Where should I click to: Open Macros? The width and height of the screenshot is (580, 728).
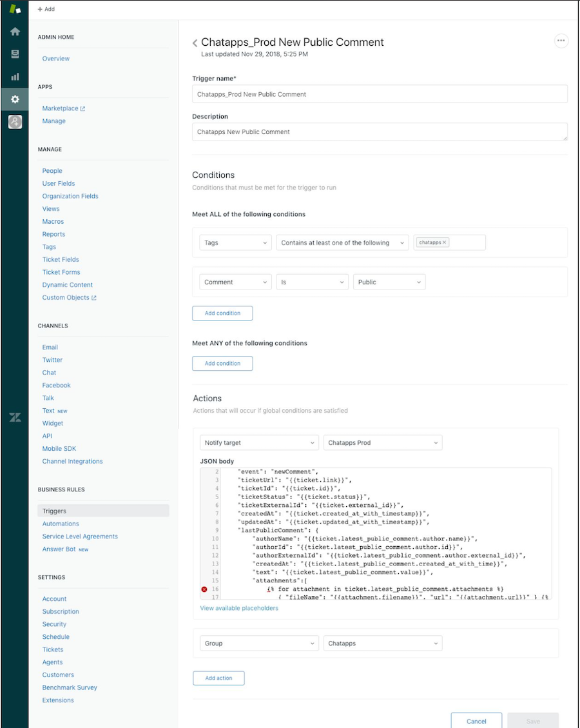(x=53, y=221)
